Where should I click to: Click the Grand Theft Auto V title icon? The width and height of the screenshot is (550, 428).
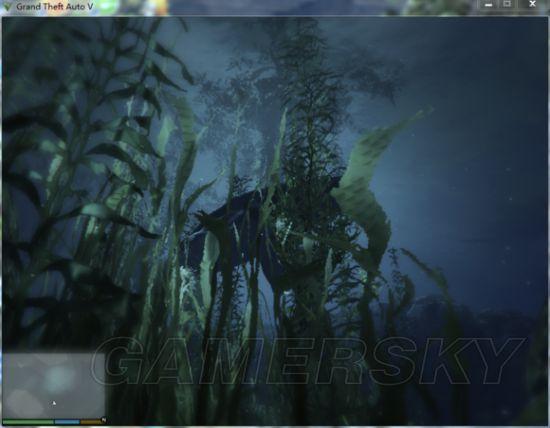(7, 6)
